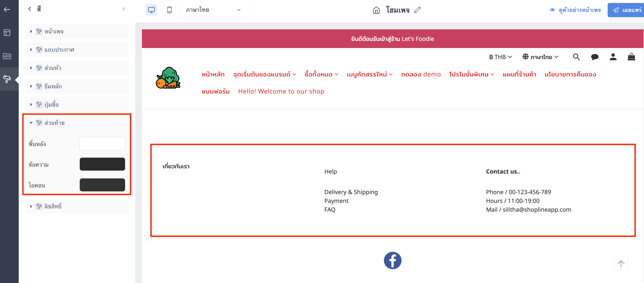Go back from the สี panel
Image resolution: width=644 pixels, height=283 pixels.
click(30, 9)
